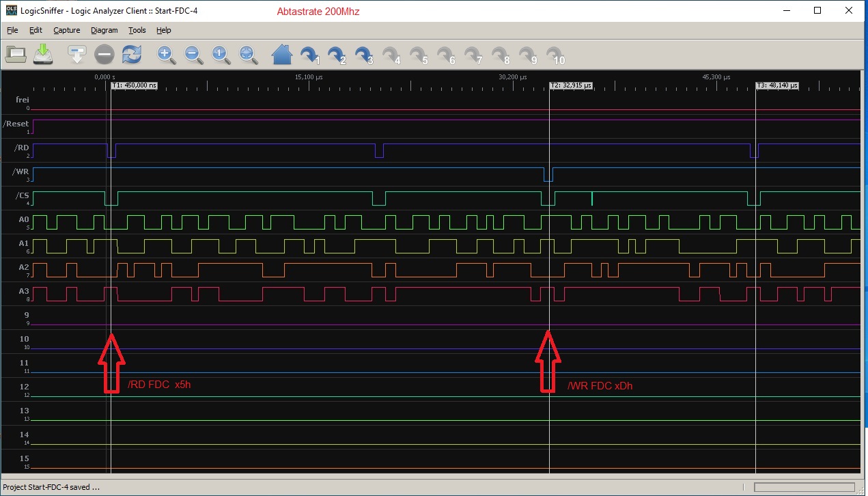The height and width of the screenshot is (496, 868).
Task: Click the Repeat Capture refresh icon
Action: (131, 54)
